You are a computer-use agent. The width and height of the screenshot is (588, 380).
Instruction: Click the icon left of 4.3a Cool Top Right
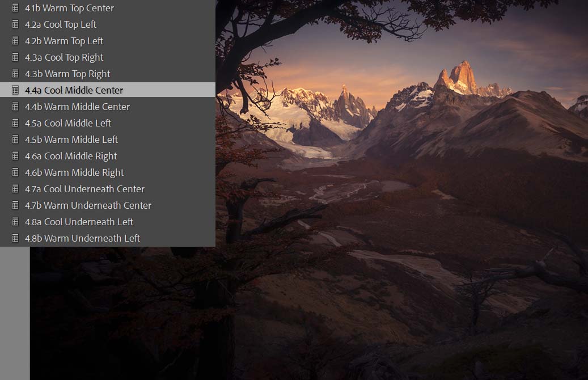click(15, 57)
